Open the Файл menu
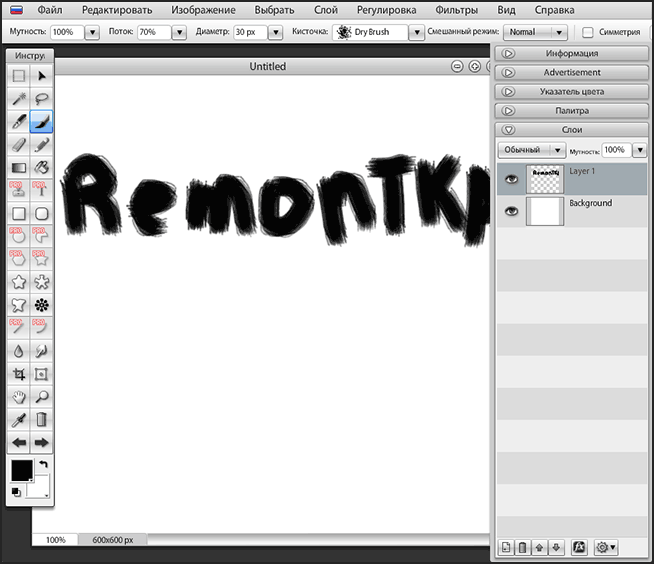This screenshot has width=654, height=564. pyautogui.click(x=50, y=10)
